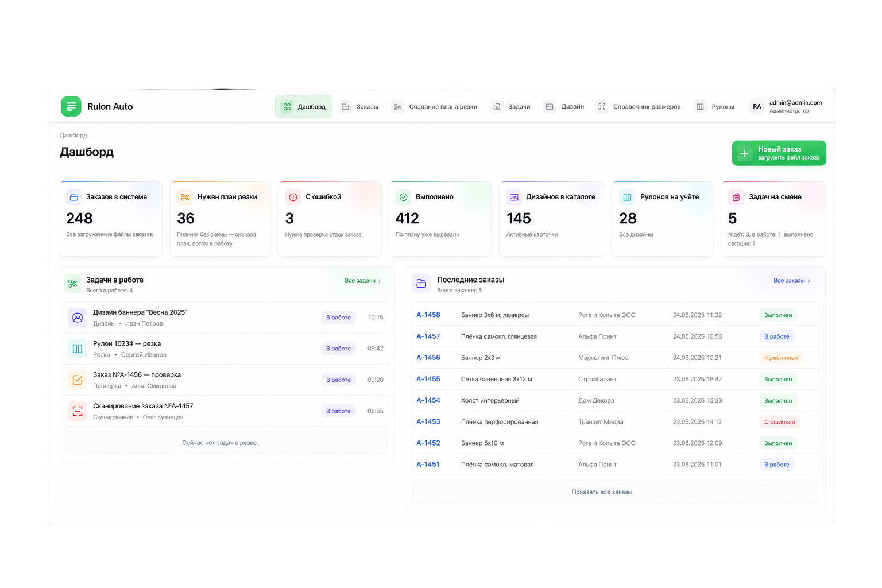The height and width of the screenshot is (588, 882).
Task: Open Справочник размеров tab
Action: pos(639,107)
